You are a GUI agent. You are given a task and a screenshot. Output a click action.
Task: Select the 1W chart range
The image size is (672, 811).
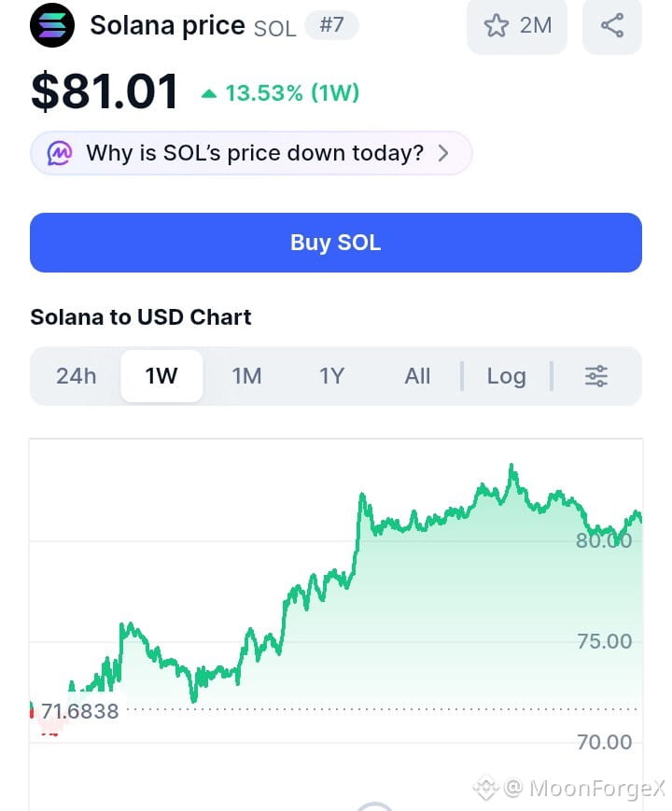point(161,376)
